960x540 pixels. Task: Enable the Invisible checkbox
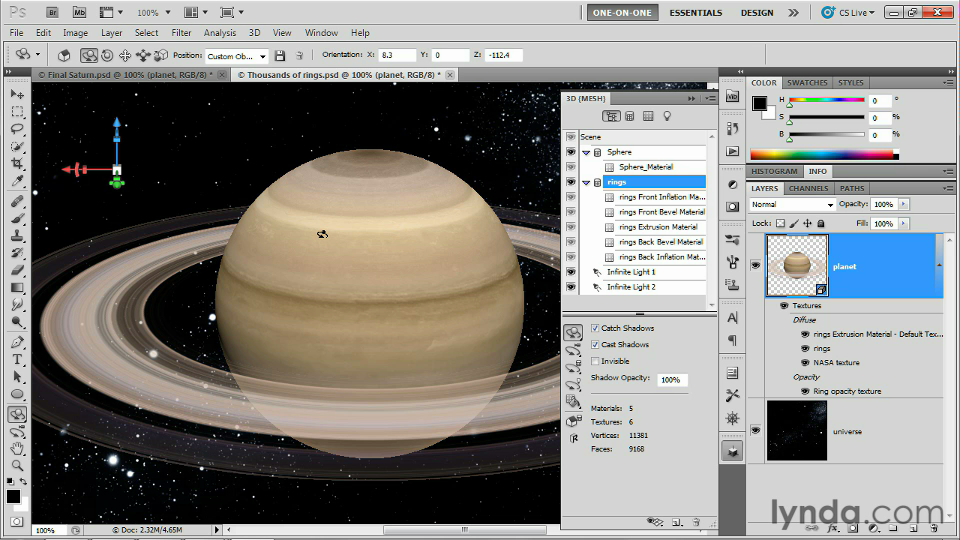[x=595, y=361]
